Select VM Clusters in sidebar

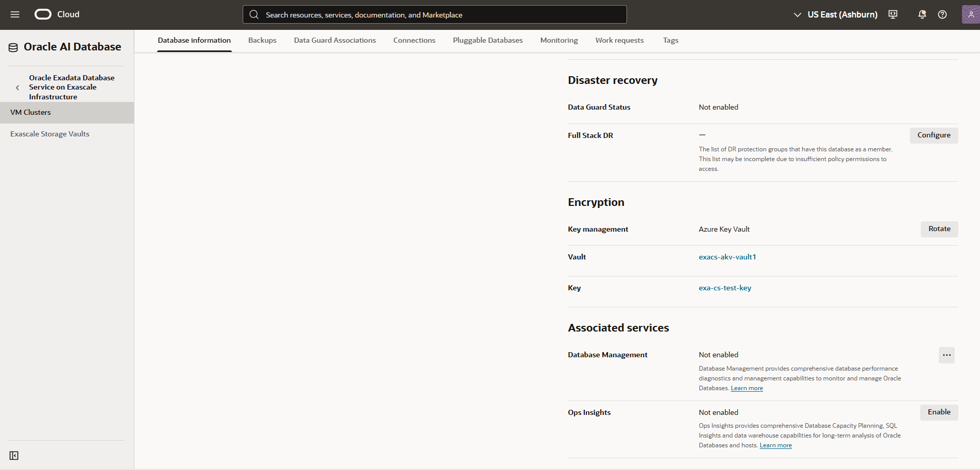click(67, 112)
